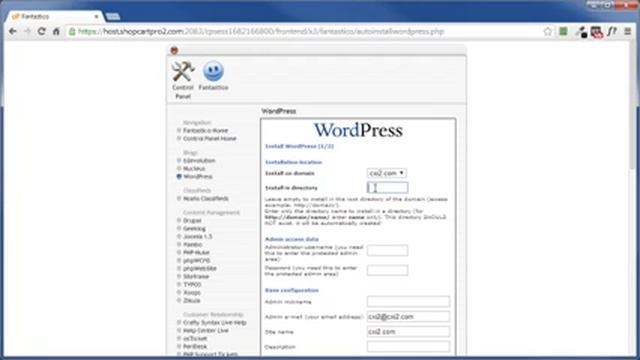Open Zikula installer link
The height and width of the screenshot is (360, 640).
point(191,300)
